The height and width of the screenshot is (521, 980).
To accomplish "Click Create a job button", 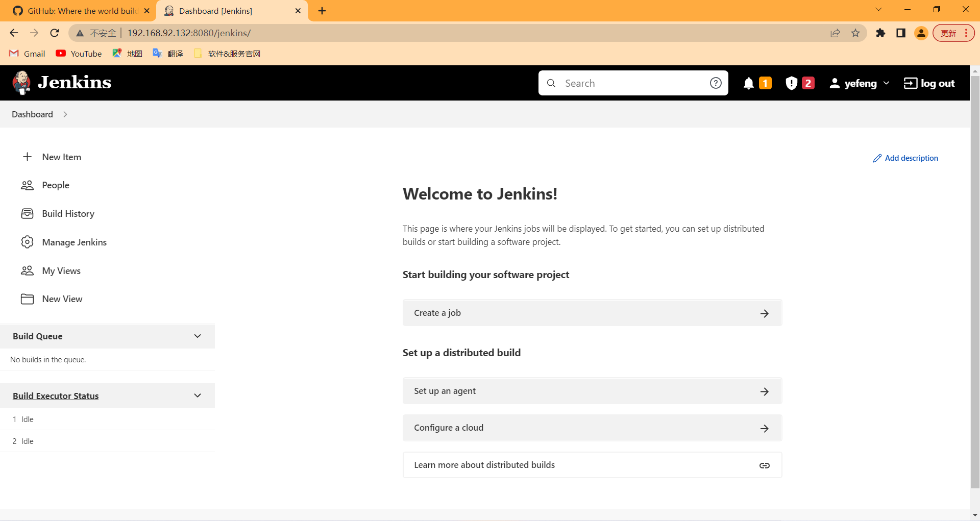I will [592, 313].
